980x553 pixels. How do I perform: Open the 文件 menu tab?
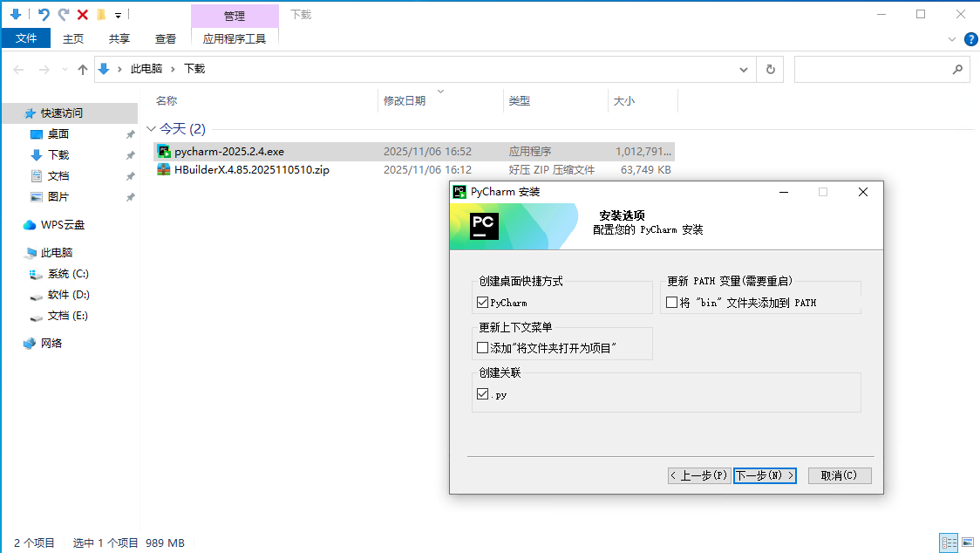pyautogui.click(x=26, y=38)
